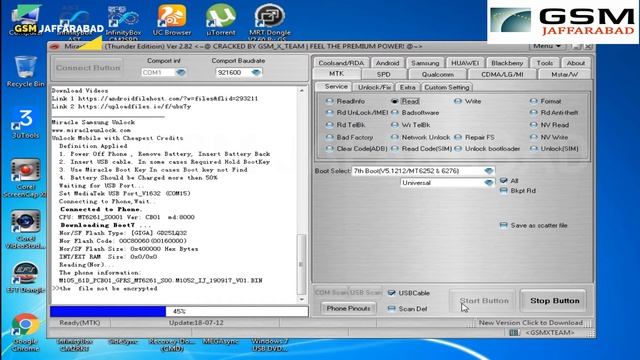Viewport: 640px width, 360px height.
Task: Click the Connect Button
Action: 88,68
